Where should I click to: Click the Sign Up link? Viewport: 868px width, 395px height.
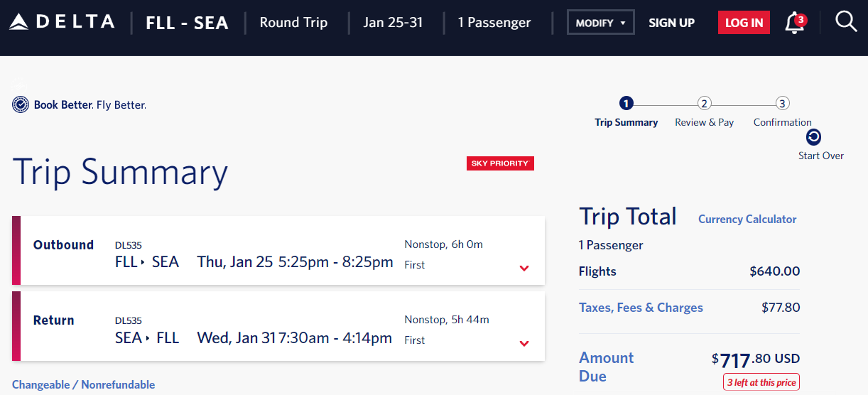(671, 23)
